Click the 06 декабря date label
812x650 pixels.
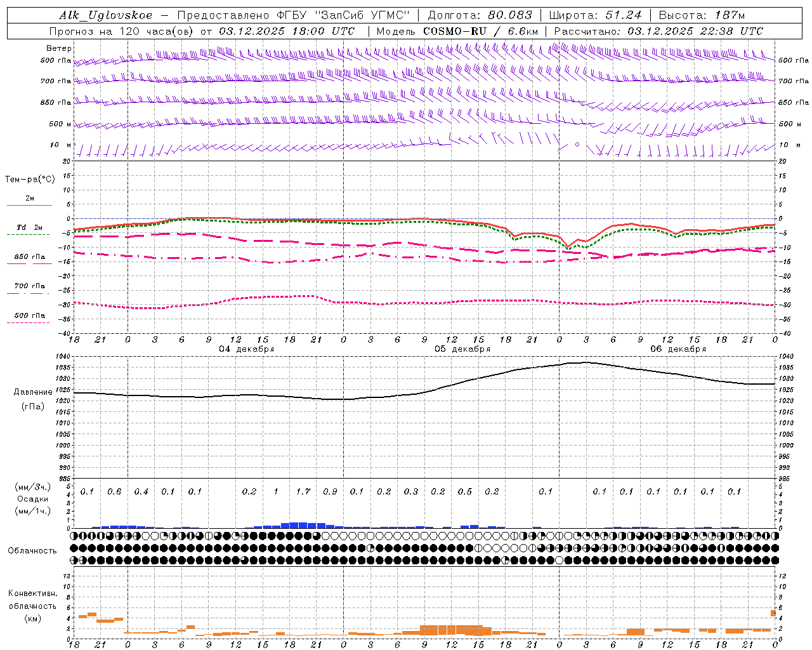pos(678,349)
